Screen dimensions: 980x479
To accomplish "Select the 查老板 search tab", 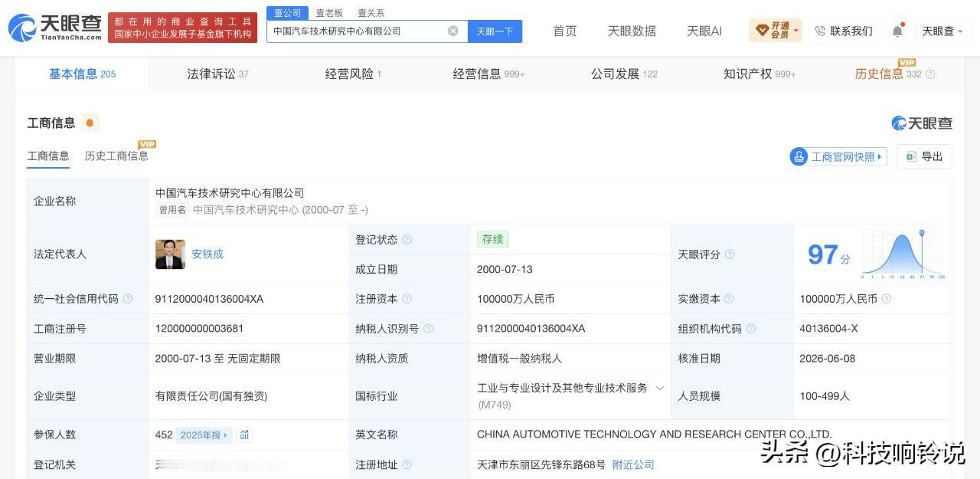I will [x=329, y=13].
